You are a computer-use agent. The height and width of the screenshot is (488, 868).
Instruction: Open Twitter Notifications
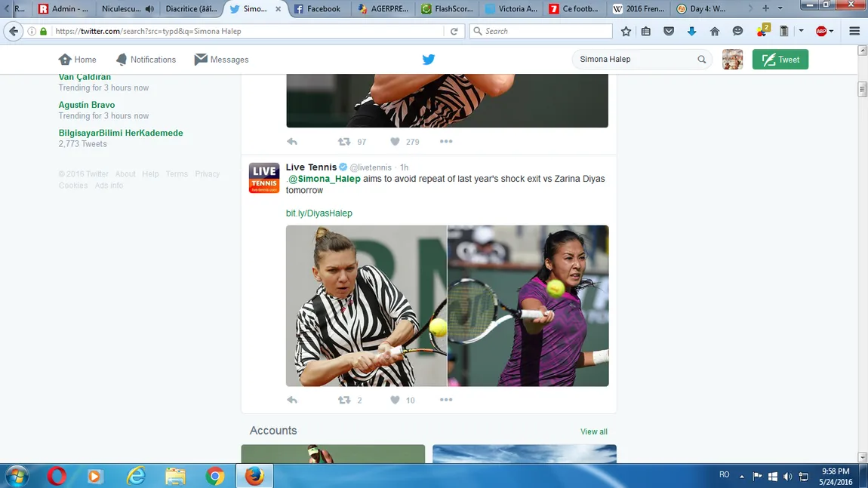coord(146,59)
